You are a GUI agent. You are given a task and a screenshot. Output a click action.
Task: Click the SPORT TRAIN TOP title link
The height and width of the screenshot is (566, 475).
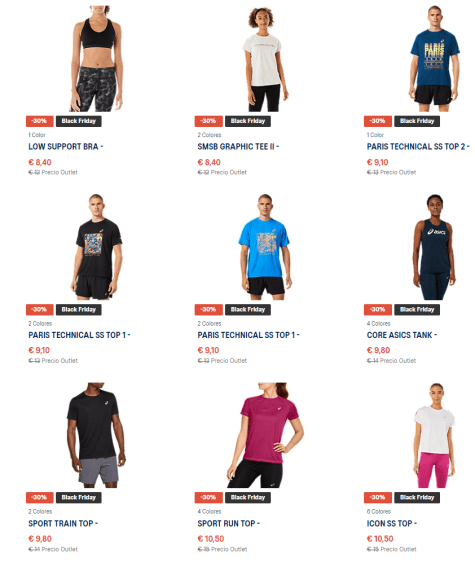pyautogui.click(x=63, y=523)
